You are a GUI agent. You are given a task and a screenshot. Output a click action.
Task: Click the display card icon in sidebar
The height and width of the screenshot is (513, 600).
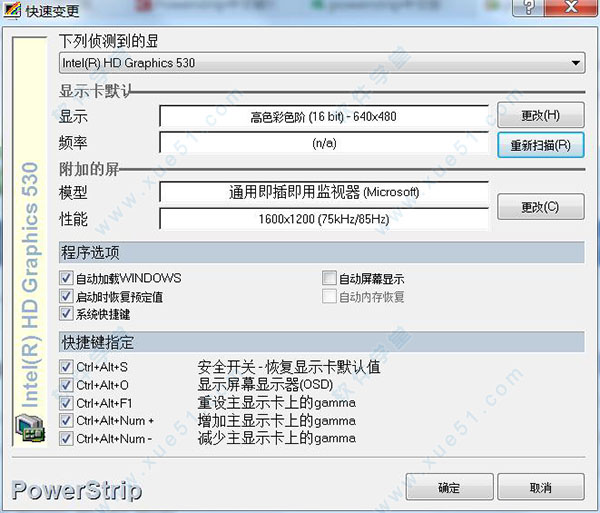coord(30,428)
